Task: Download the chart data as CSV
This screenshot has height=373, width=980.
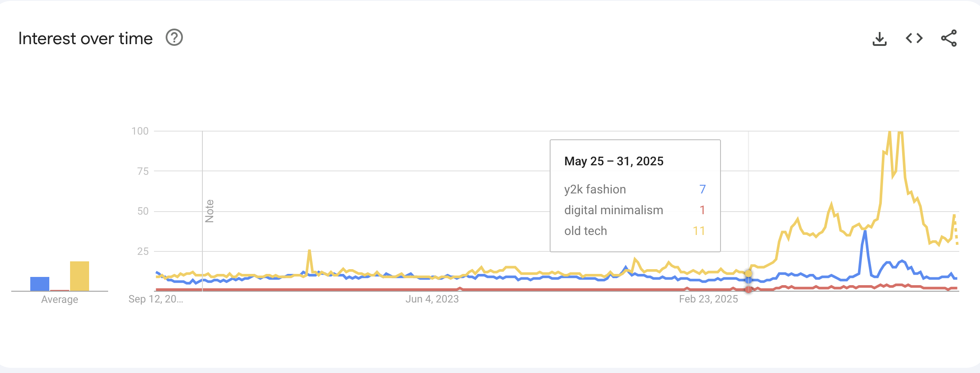Action: 879,39
